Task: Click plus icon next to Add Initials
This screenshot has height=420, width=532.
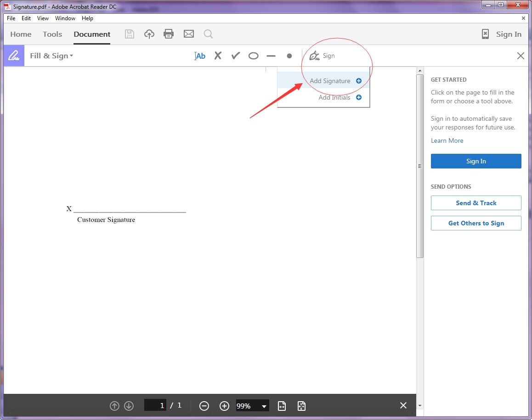Action: (x=359, y=97)
